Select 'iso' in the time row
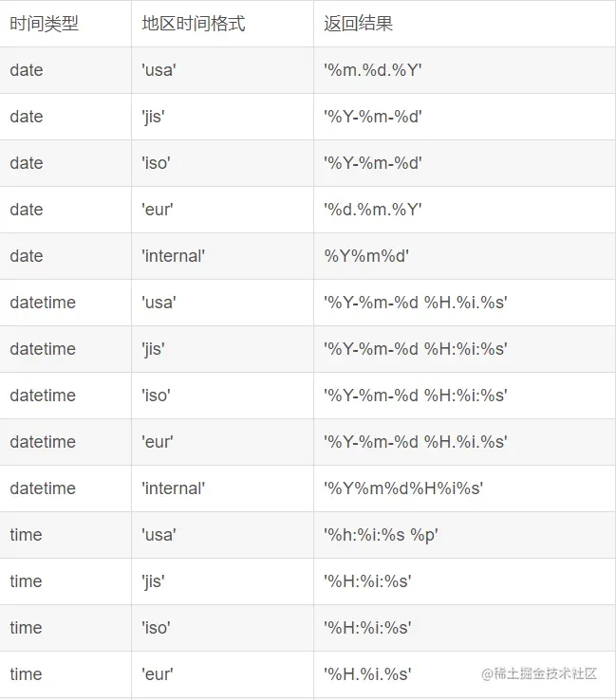This screenshot has height=700, width=616. click(x=156, y=628)
